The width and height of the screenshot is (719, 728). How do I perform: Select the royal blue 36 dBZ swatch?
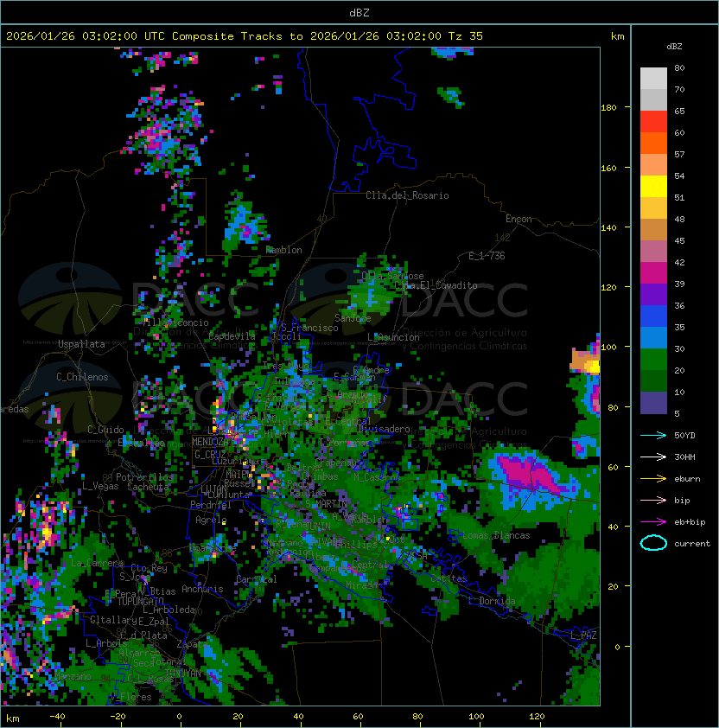pos(653,316)
